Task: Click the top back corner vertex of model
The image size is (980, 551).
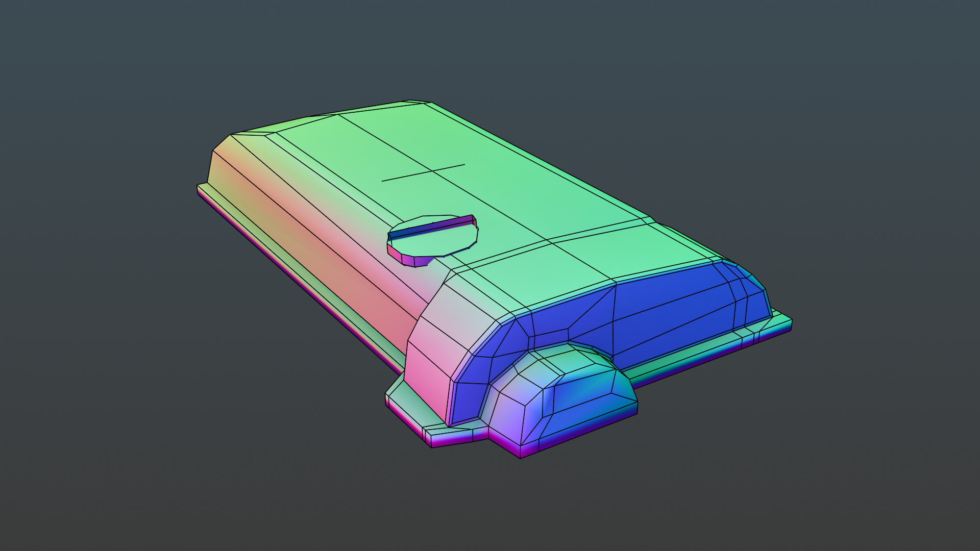Action: click(411, 101)
